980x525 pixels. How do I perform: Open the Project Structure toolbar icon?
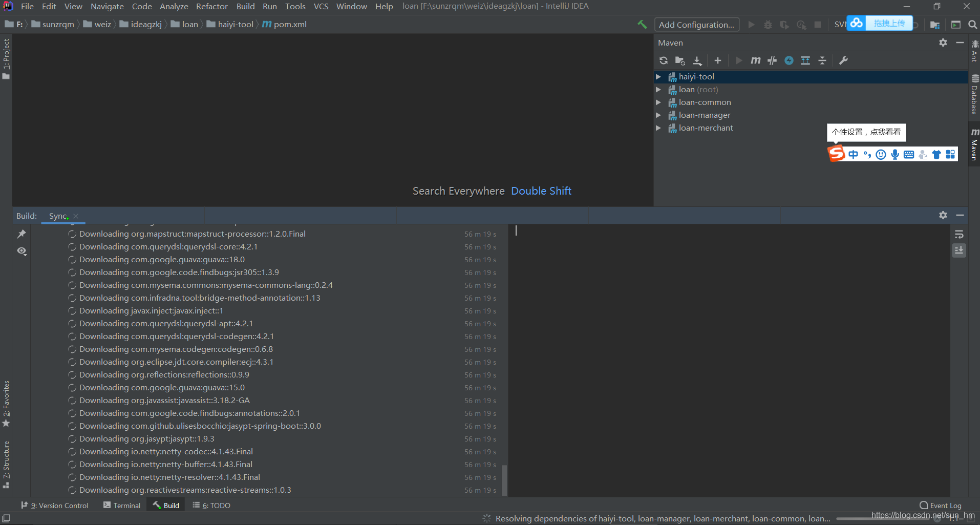(x=935, y=25)
